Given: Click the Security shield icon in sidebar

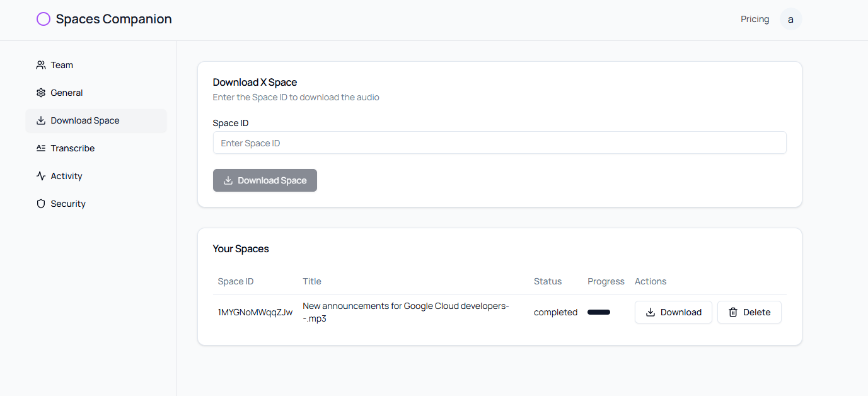Looking at the screenshot, I should coord(41,204).
